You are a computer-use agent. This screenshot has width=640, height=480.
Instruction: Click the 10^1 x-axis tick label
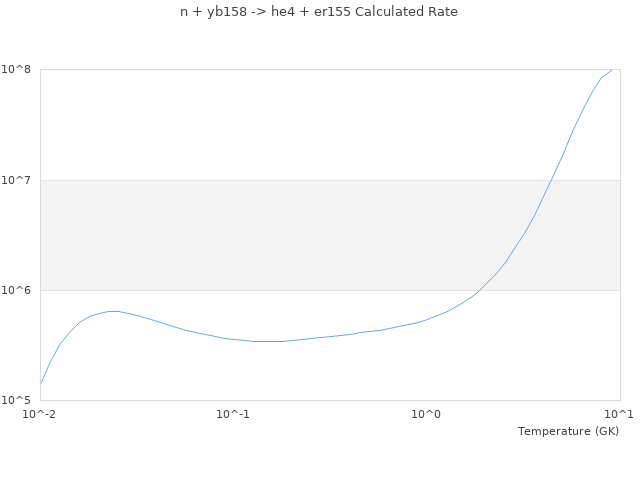pyautogui.click(x=620, y=414)
